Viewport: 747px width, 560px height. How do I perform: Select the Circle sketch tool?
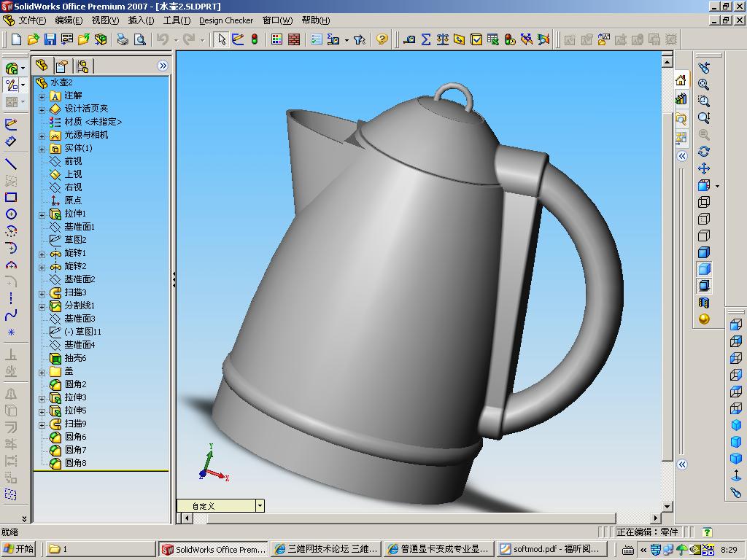pyautogui.click(x=11, y=214)
